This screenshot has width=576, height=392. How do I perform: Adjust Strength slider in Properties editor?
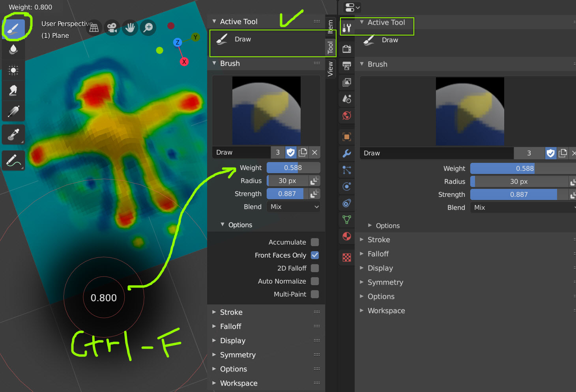[x=519, y=194]
